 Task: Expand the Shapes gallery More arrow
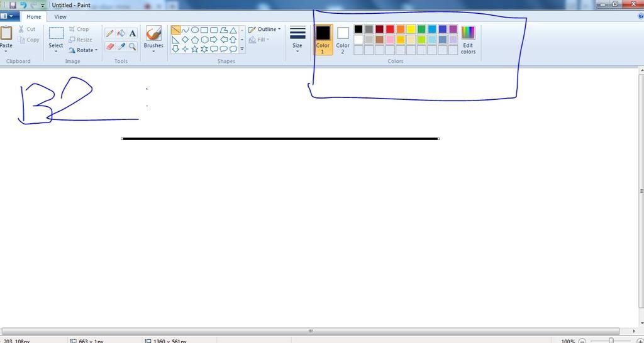242,49
